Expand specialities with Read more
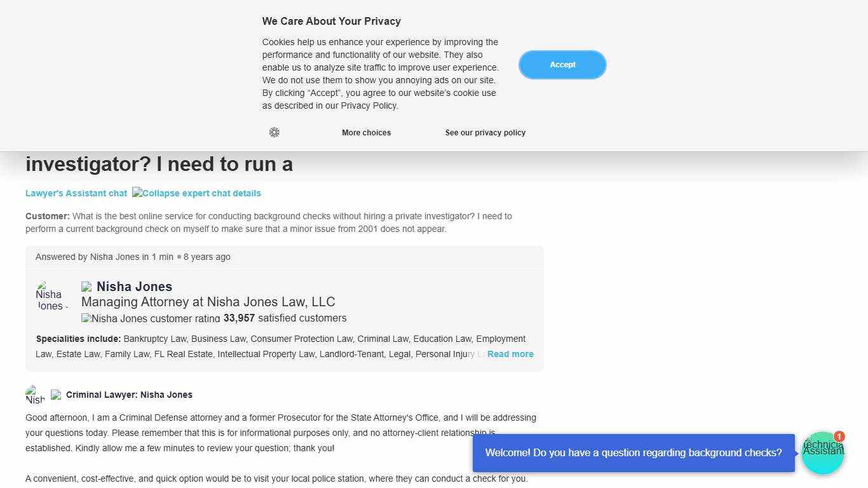 tap(510, 354)
